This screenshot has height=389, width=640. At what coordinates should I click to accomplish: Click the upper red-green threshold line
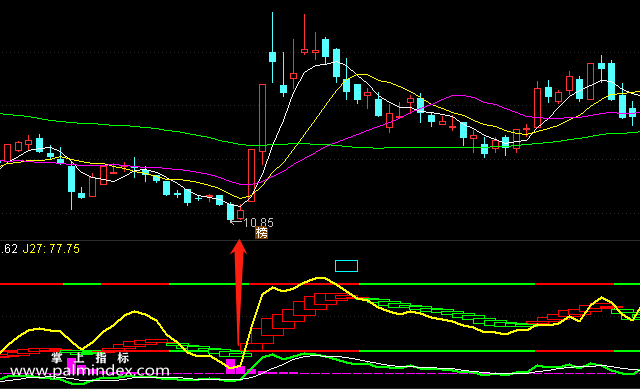tap(320, 284)
